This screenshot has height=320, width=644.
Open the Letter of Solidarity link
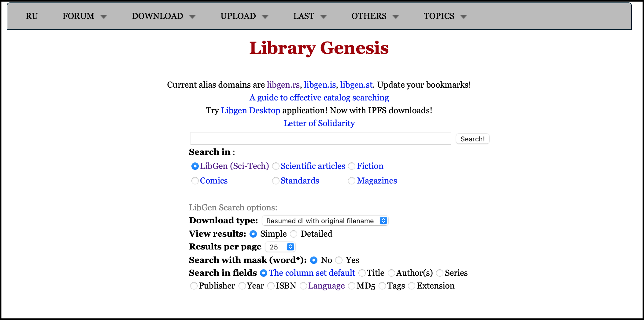(x=319, y=123)
